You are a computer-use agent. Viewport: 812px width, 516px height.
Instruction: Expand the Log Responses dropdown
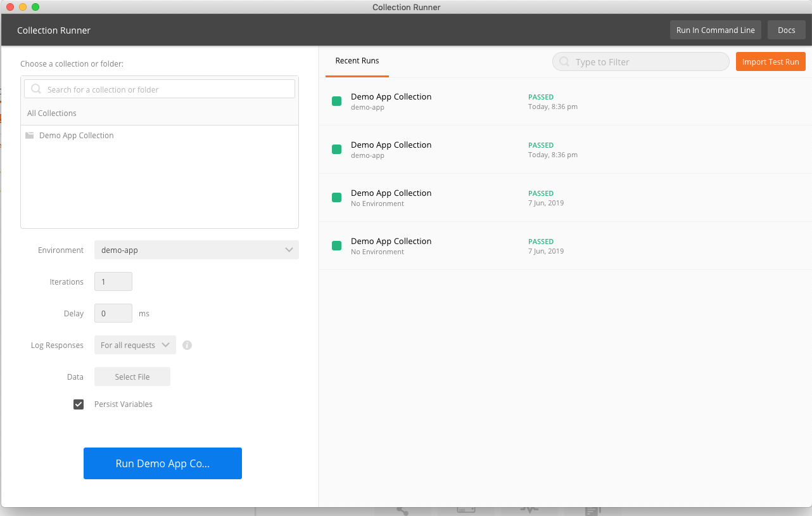pos(135,345)
